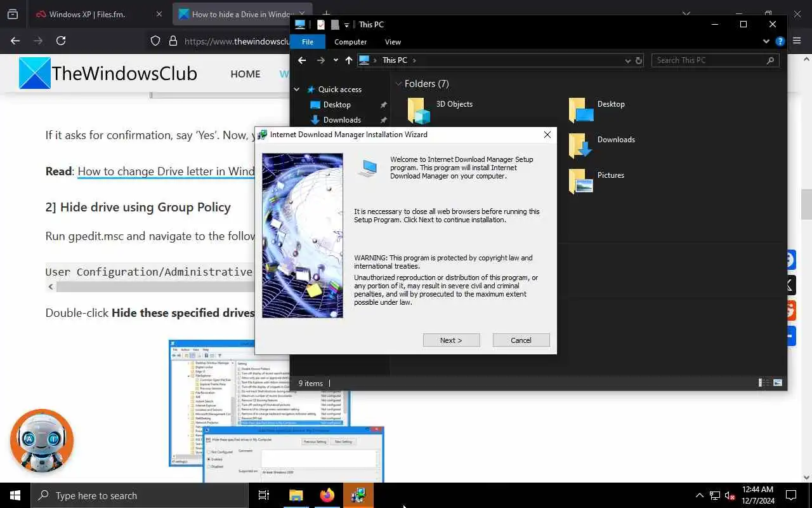The width and height of the screenshot is (812, 508).
Task: Open the taskbar clock and date
Action: (757, 495)
